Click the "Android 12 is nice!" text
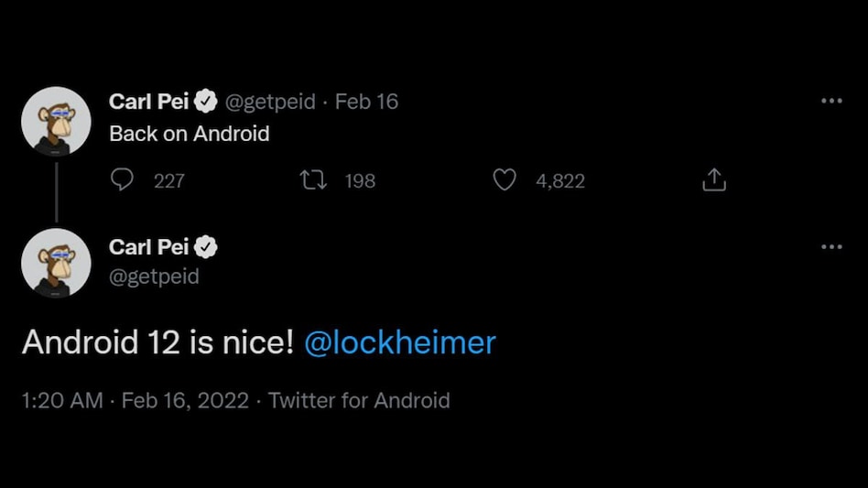868x488 pixels. coord(157,342)
